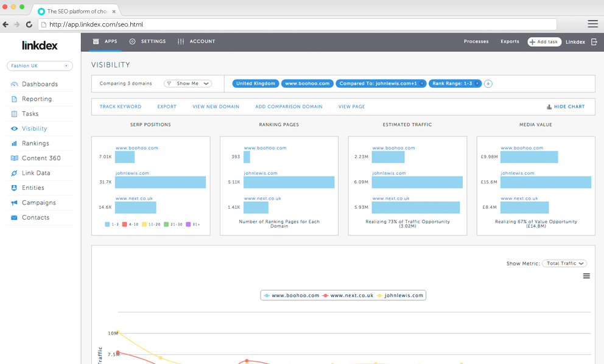Open the Account tab

click(x=197, y=41)
